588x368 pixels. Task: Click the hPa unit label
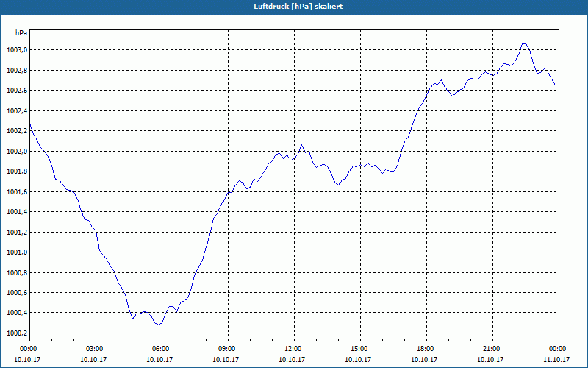click(x=21, y=33)
